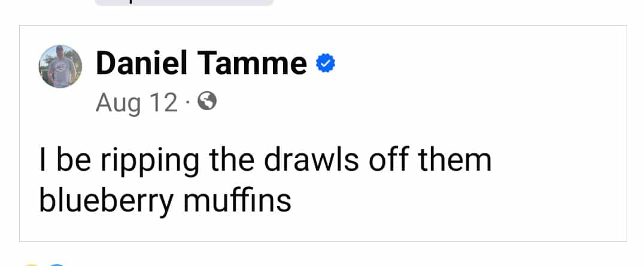Open Daniel Tamme's profile picture
The height and width of the screenshot is (266, 644).
tap(60, 66)
